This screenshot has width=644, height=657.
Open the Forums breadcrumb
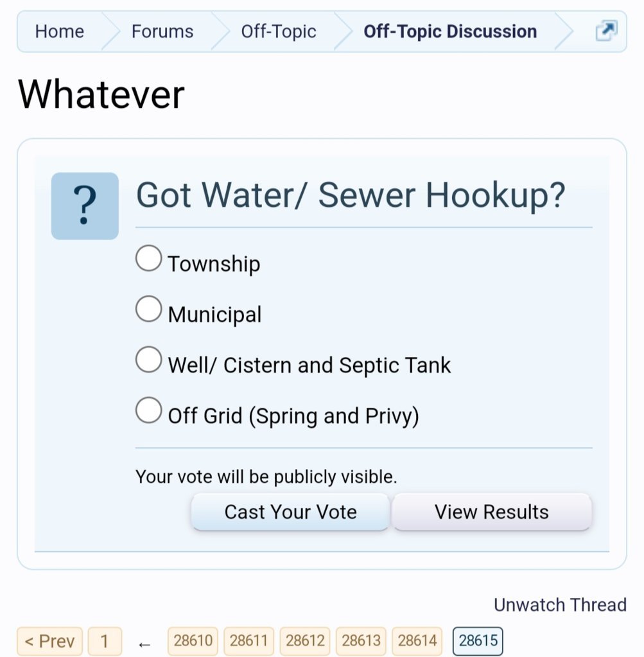162,31
